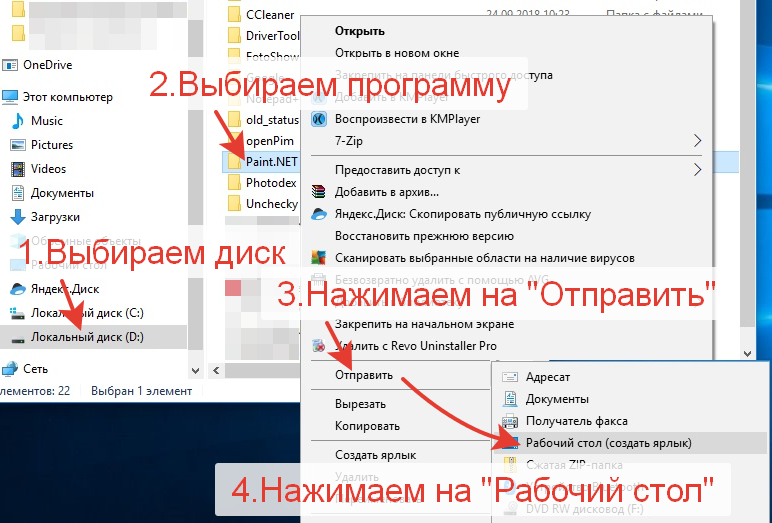Click the Яндекс.Диск copy public link icon

[x=319, y=214]
